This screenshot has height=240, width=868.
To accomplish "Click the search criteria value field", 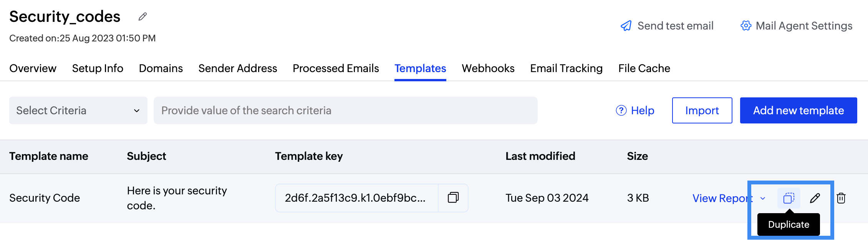I will tap(345, 110).
